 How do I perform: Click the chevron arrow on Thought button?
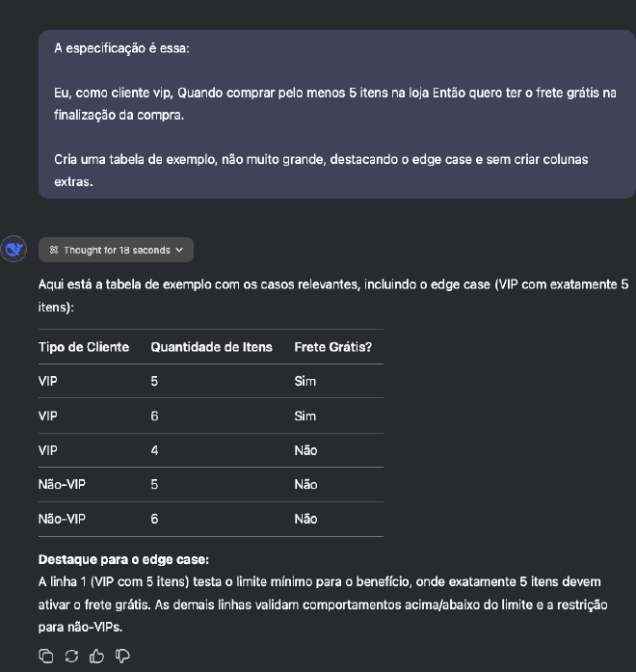[179, 251]
